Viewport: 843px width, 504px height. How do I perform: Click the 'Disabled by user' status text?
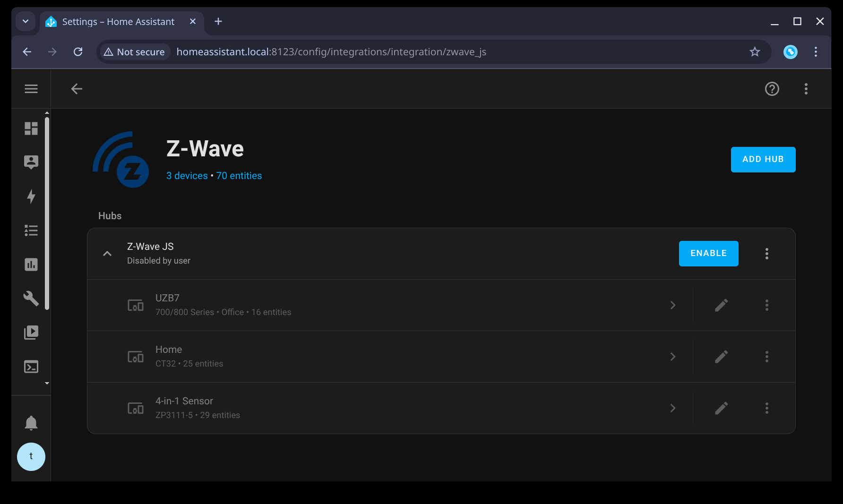(x=159, y=261)
